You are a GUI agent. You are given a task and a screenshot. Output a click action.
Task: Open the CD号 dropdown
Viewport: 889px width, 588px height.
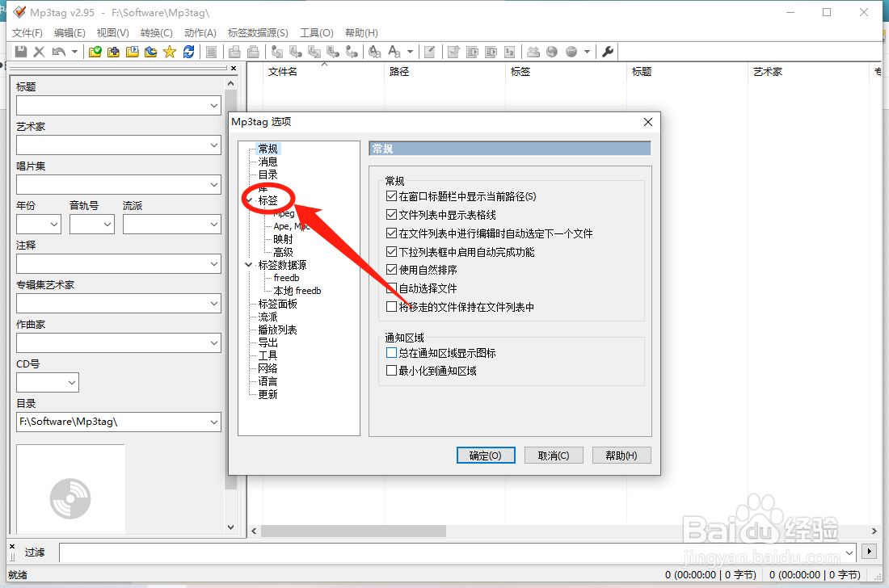coord(72,382)
